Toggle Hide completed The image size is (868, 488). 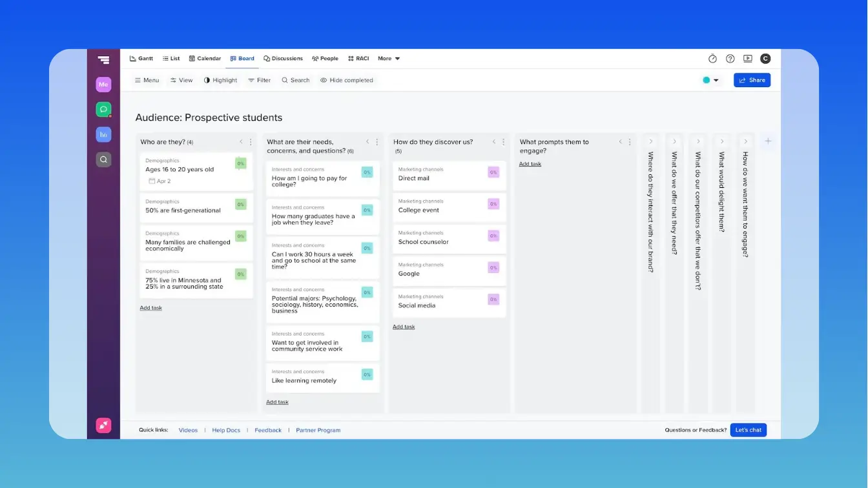pos(347,80)
